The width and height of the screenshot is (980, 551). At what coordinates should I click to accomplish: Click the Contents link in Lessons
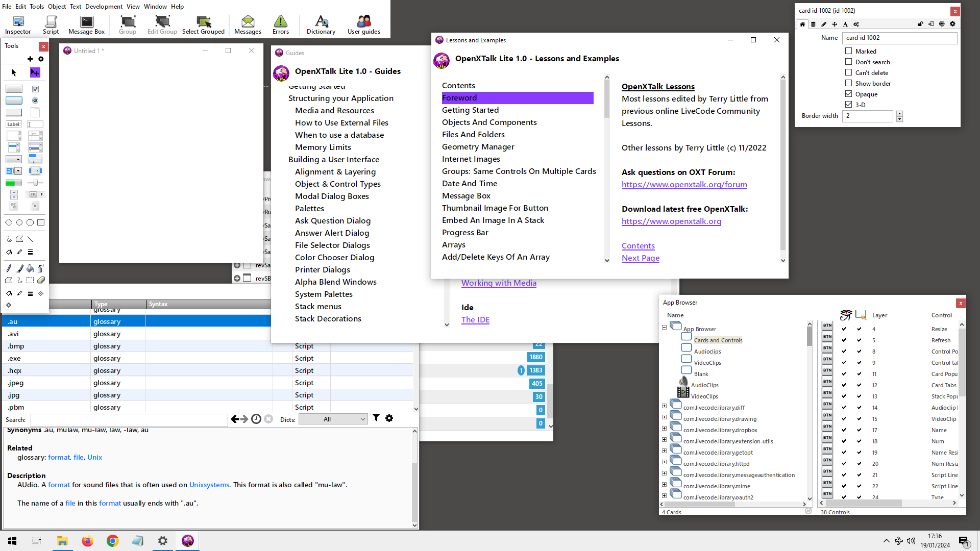(638, 245)
